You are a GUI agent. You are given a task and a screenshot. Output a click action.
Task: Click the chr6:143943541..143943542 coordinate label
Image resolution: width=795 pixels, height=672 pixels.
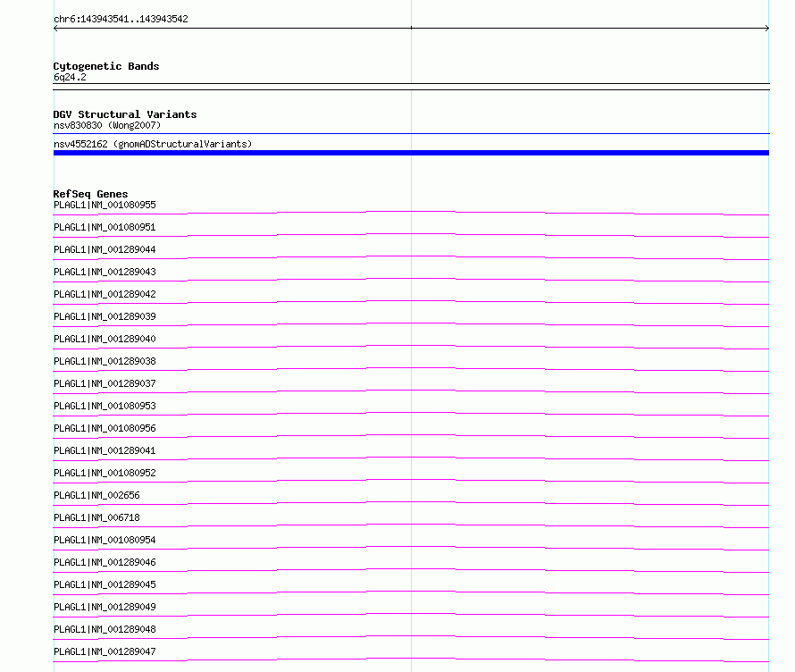[121, 19]
